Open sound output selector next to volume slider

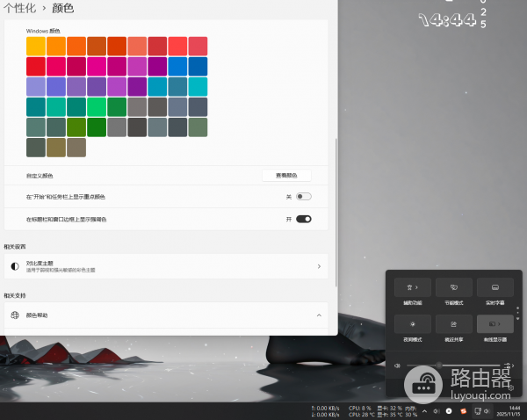click(x=511, y=366)
